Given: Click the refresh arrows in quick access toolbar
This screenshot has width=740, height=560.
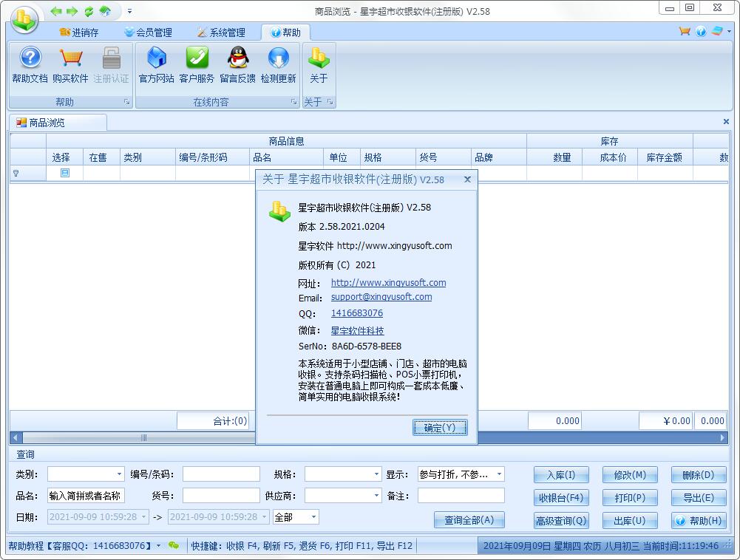Looking at the screenshot, I should click(x=89, y=11).
